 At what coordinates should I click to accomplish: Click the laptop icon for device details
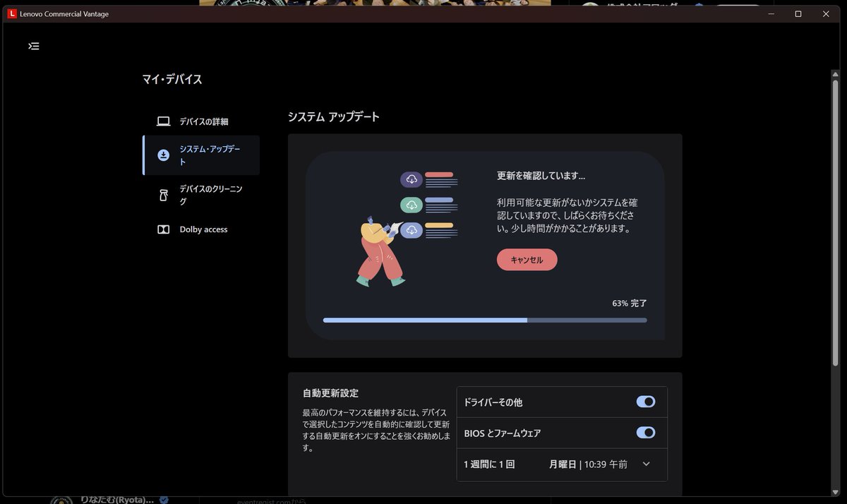click(163, 121)
